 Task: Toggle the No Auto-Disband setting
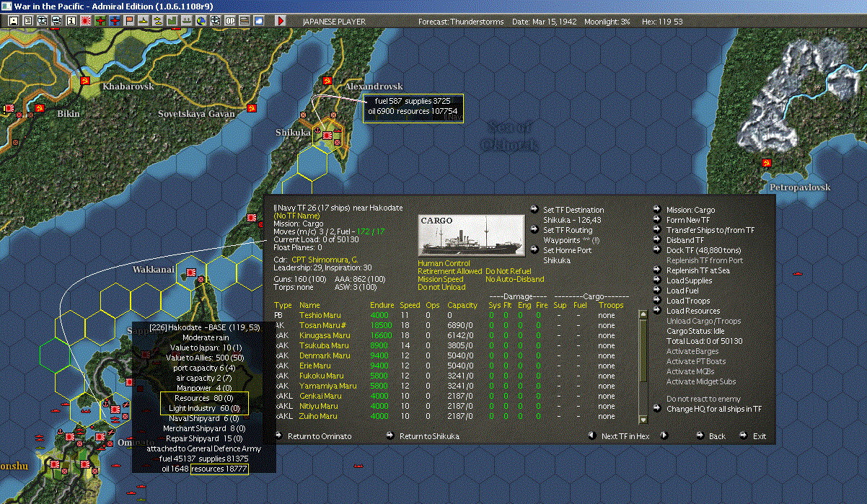515,279
